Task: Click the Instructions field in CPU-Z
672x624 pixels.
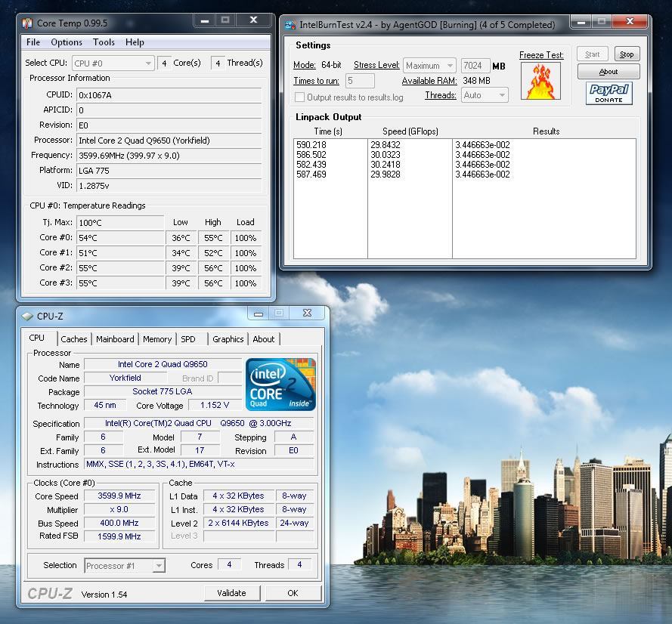Action: 199,465
